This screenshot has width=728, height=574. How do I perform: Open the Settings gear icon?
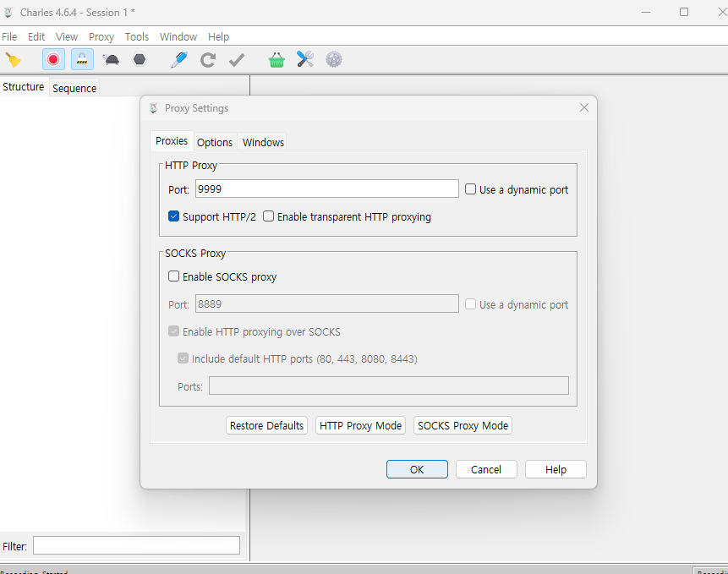(334, 59)
